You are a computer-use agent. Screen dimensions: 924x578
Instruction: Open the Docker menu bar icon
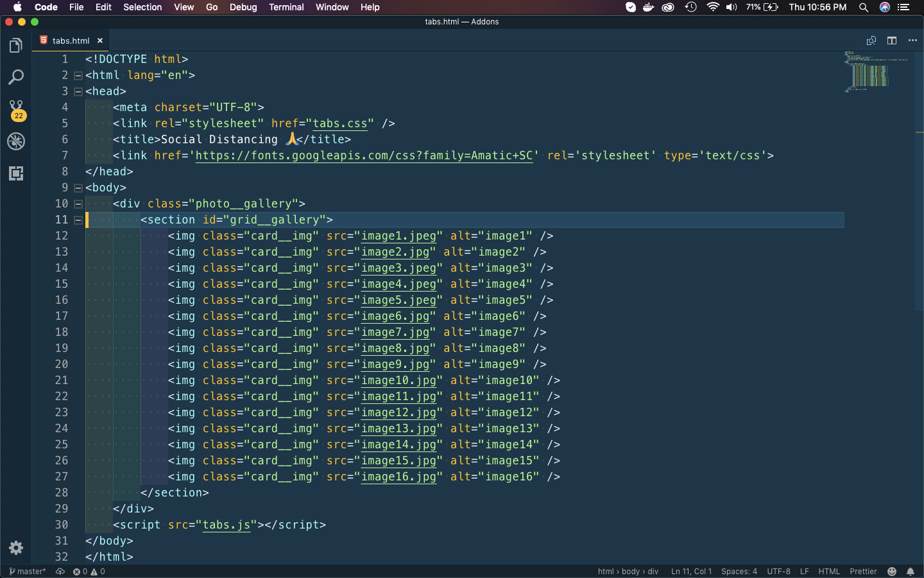click(x=649, y=7)
